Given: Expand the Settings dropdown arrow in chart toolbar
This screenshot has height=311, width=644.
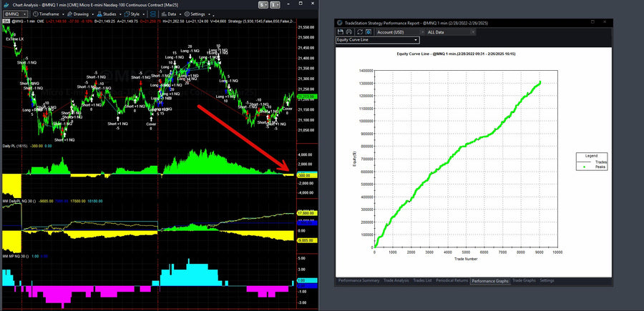Looking at the screenshot, I should [x=209, y=14].
